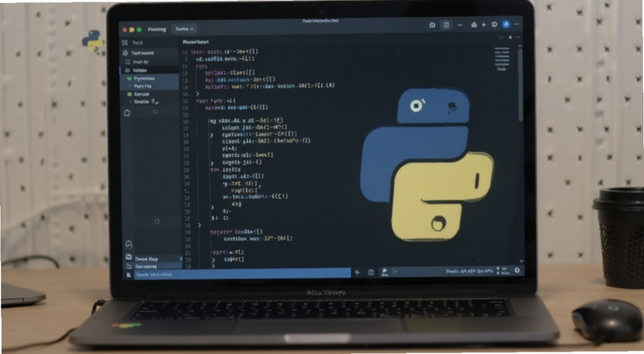Open settings with the gear icon at top right
644x354 pixels.
click(x=494, y=24)
